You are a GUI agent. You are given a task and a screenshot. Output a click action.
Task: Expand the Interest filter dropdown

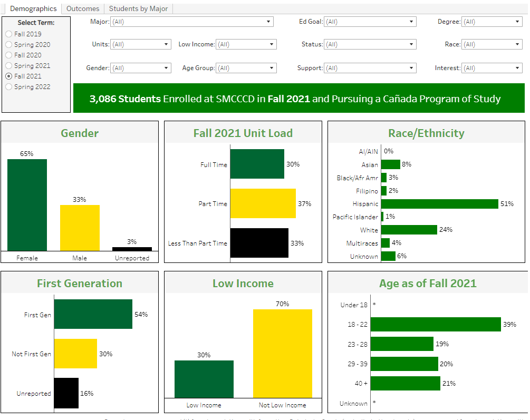(492, 68)
